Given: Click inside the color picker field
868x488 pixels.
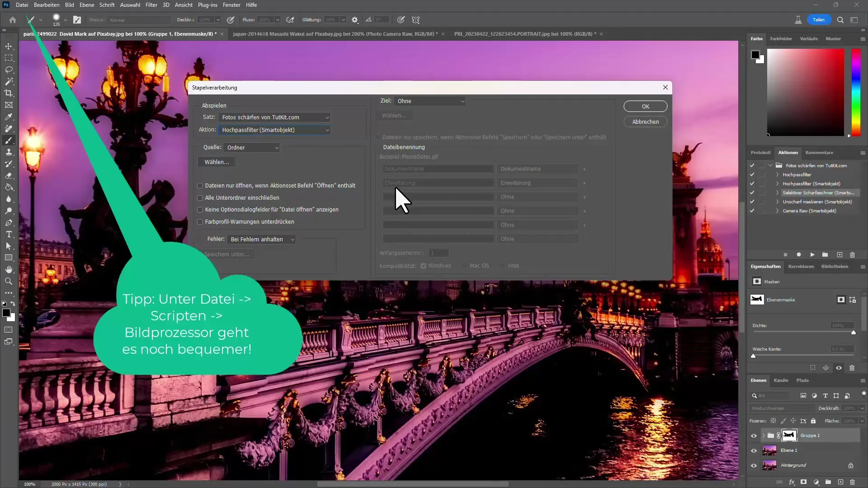Looking at the screenshot, I should [806, 92].
